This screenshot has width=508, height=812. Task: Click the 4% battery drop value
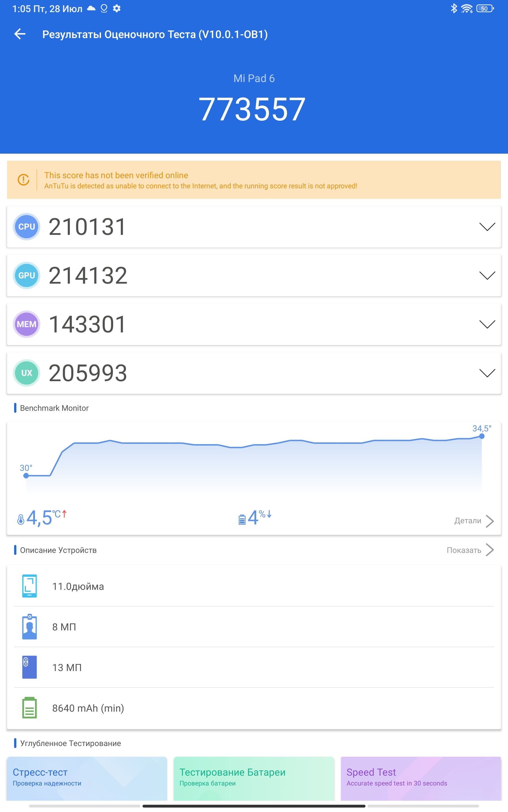pyautogui.click(x=259, y=517)
